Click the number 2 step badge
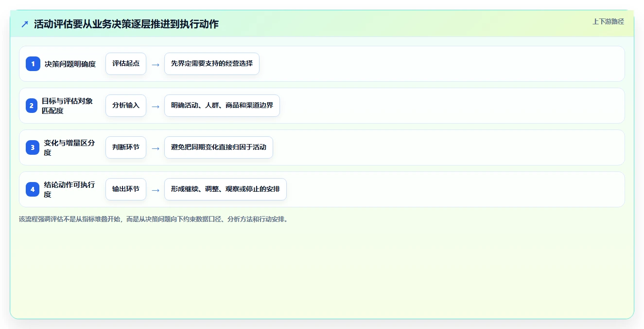This screenshot has height=329, width=644. [32, 106]
